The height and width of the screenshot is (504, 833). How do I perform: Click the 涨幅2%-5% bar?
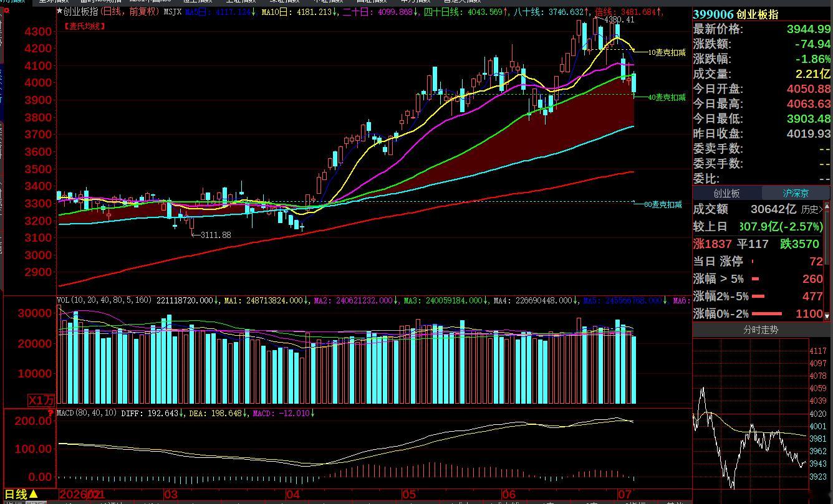[x=758, y=297]
